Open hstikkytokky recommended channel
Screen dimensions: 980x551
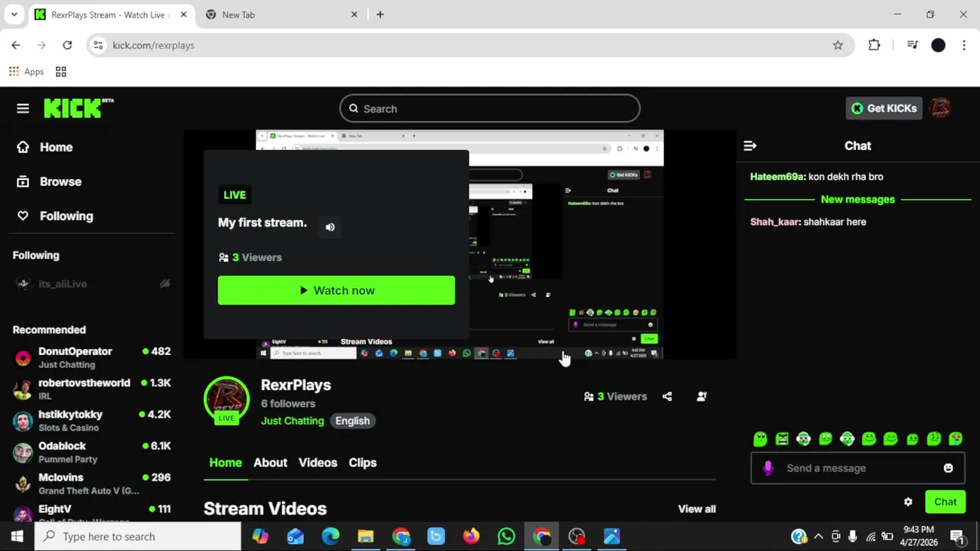coord(92,420)
